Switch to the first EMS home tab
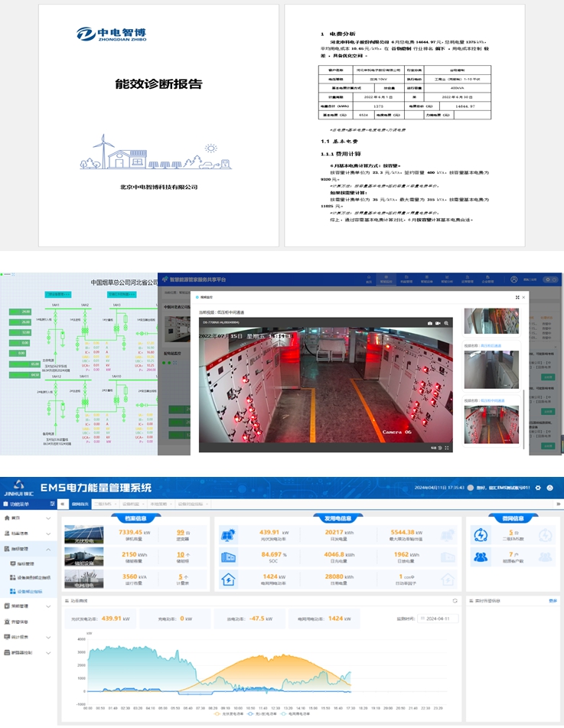This screenshot has height=728, width=564. pyautogui.click(x=77, y=504)
